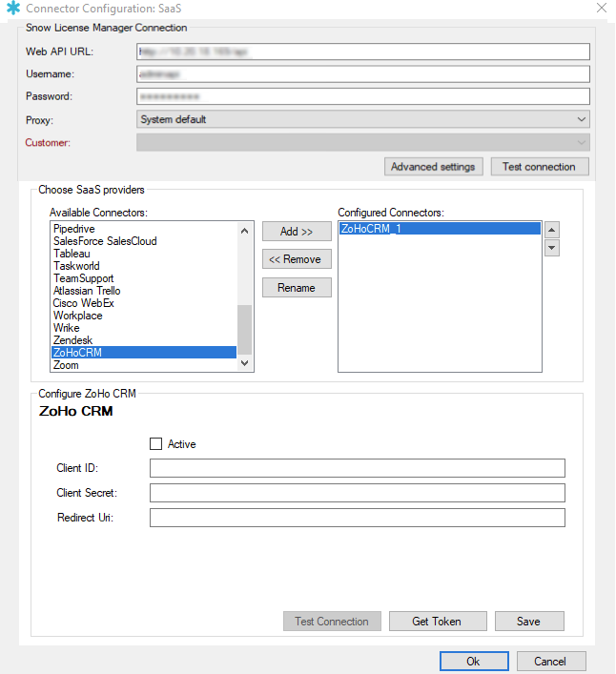This screenshot has width=616, height=674.
Task: Move configured connector up with arrow
Action: (551, 230)
